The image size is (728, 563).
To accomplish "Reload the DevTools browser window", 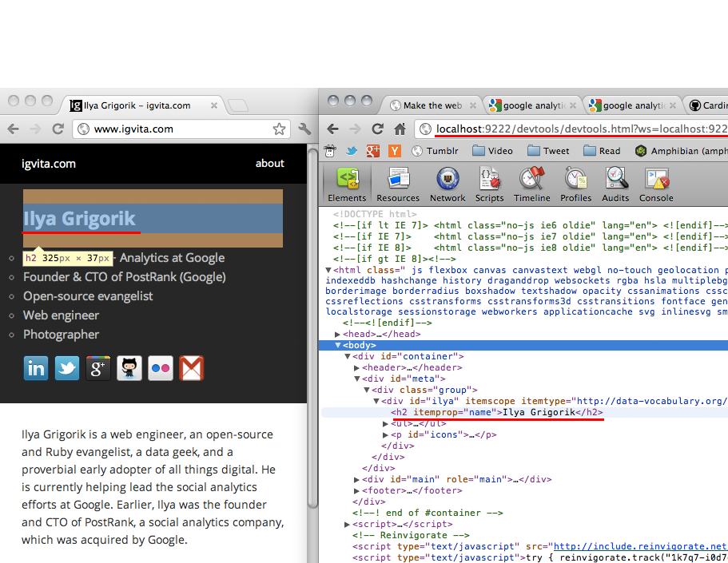I will [x=377, y=129].
